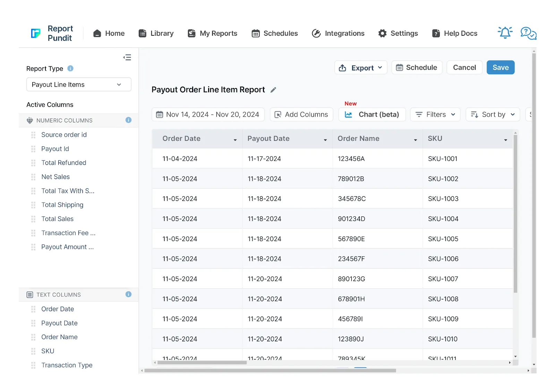The height and width of the screenshot is (392, 555).
Task: Collapse the sidebar panel icon
Action: [x=127, y=57]
